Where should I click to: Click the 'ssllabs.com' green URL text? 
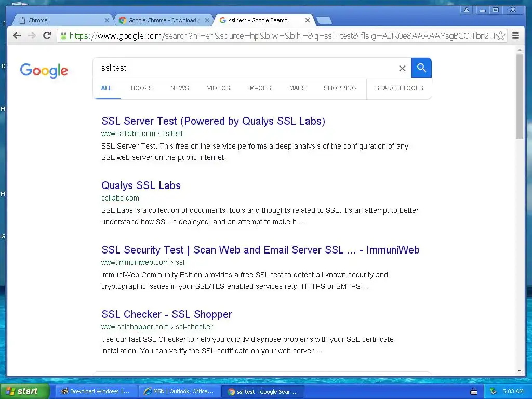point(120,198)
